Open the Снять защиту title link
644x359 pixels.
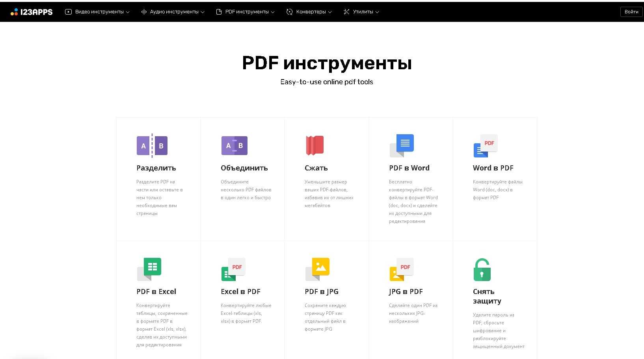[487, 296]
